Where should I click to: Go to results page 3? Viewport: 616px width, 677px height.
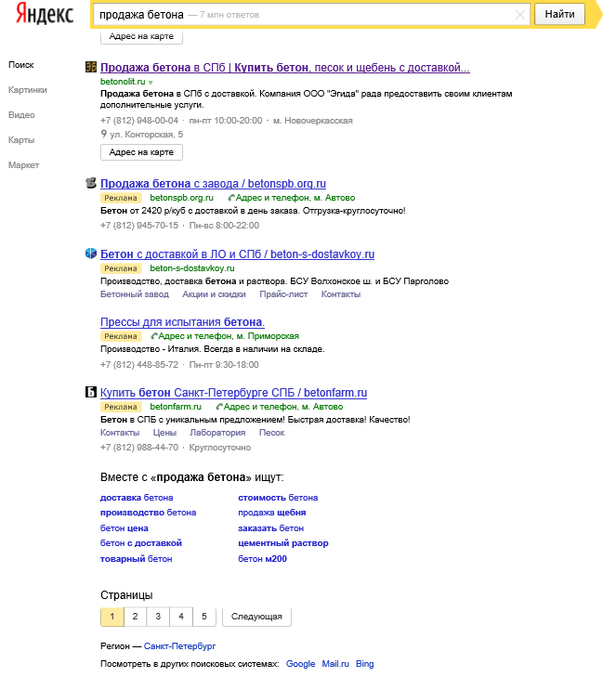tap(158, 617)
